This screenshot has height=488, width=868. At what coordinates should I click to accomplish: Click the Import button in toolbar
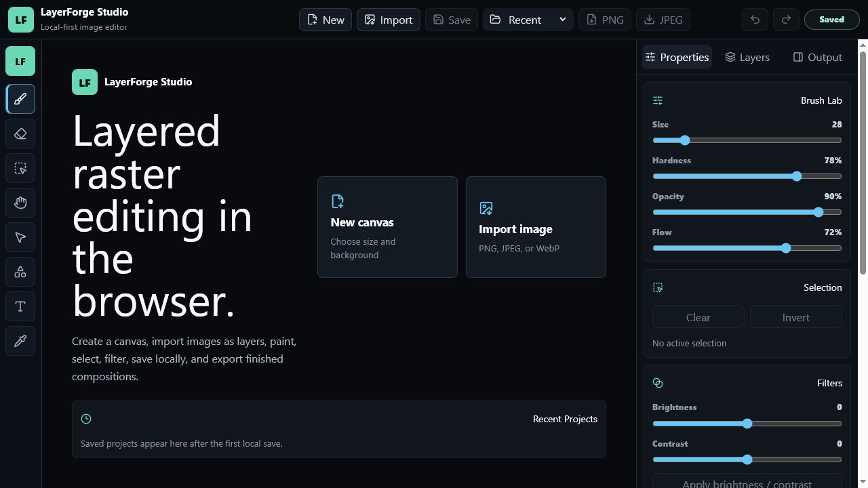point(389,20)
